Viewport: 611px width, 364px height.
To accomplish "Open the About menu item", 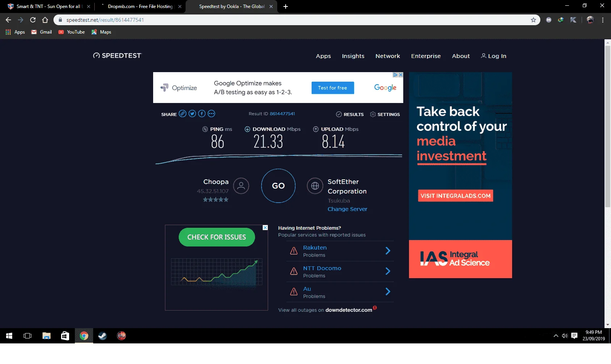I will pos(461,56).
